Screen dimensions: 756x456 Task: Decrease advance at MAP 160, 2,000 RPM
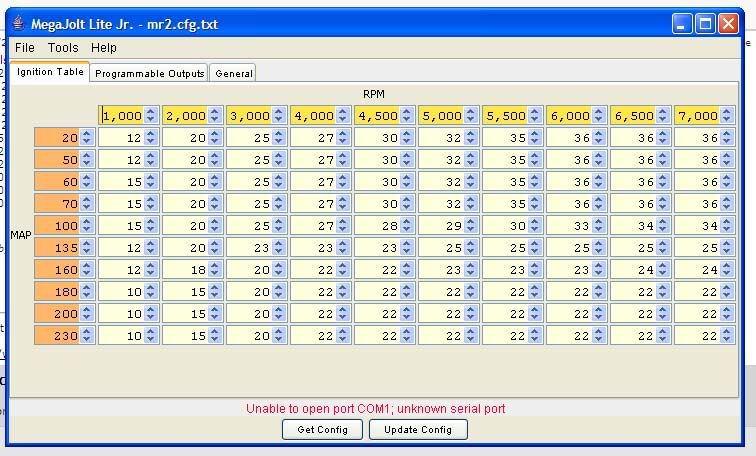(x=214, y=274)
